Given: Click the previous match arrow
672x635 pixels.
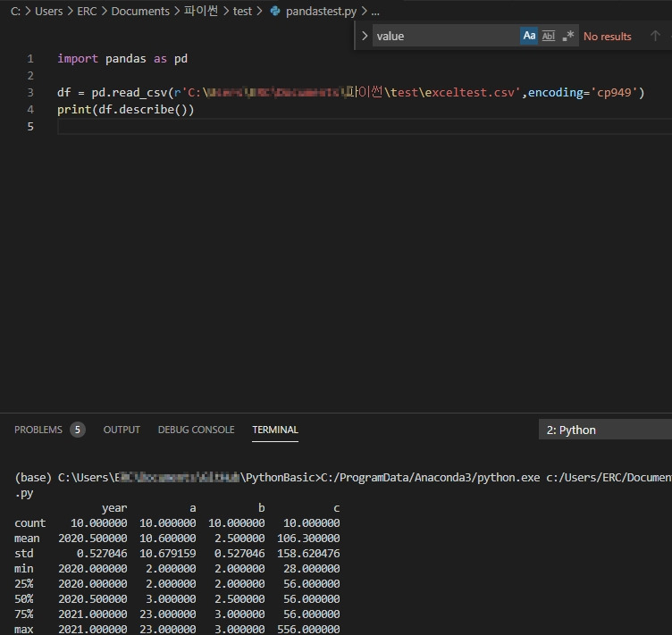Looking at the screenshot, I should pyautogui.click(x=655, y=36).
